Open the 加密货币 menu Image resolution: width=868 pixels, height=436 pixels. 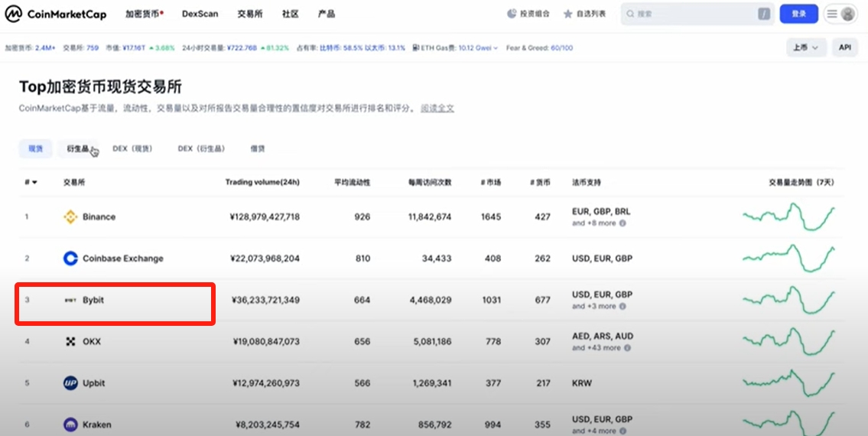[144, 14]
